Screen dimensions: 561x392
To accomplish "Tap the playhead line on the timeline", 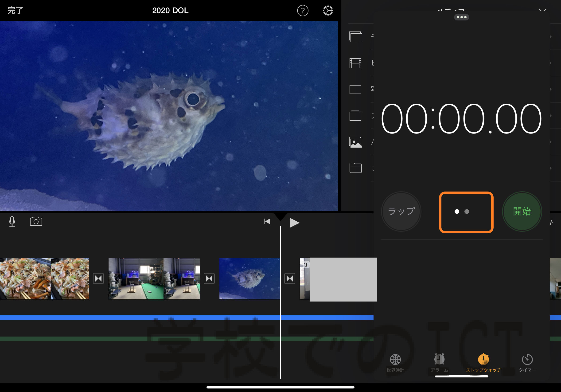I will coord(280,302).
